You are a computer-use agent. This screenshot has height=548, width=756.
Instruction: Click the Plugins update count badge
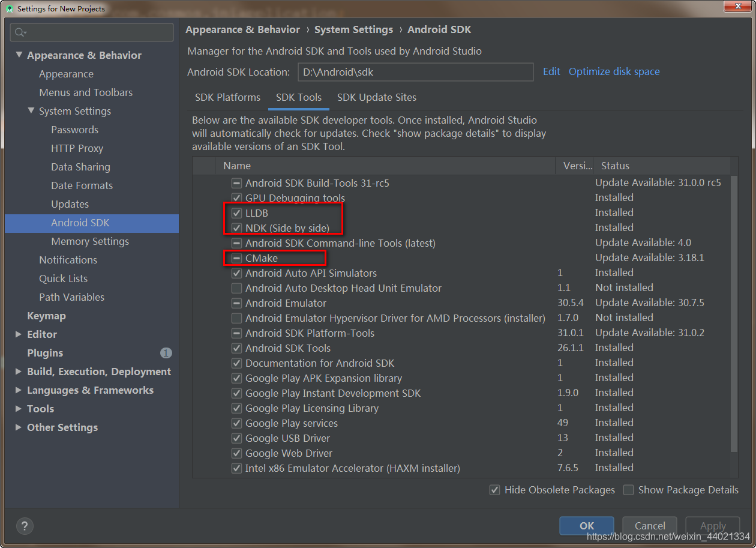(166, 353)
